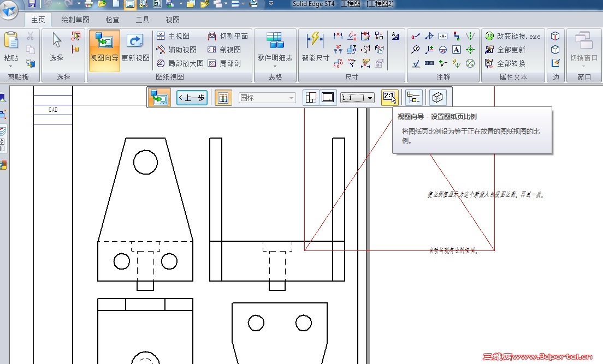
Task: Select the 主视图 principal view command
Action: [173, 36]
